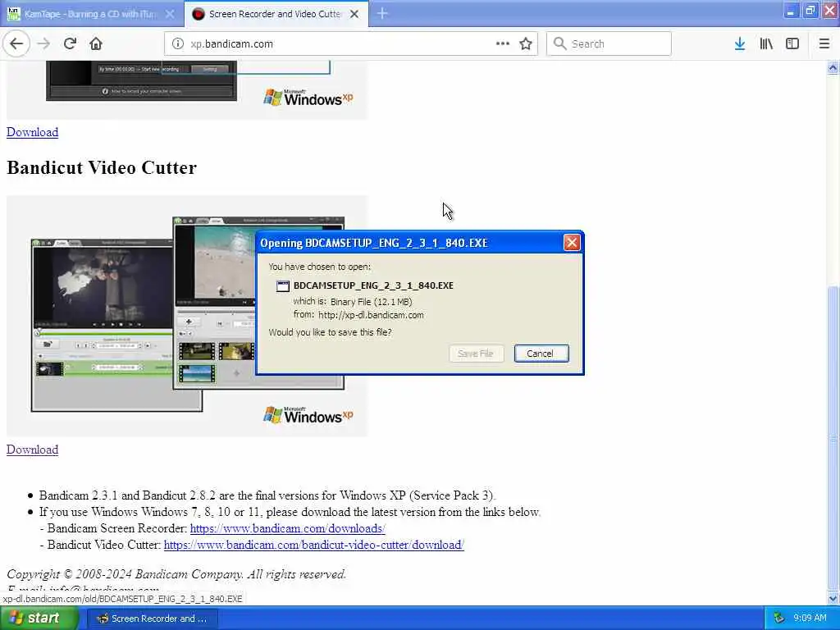Click the Bandicam screenshot image at top
Viewport: 840px width, 630px height.
187,89
